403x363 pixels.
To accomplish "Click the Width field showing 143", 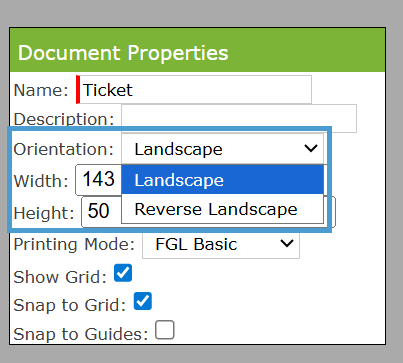I will [99, 179].
